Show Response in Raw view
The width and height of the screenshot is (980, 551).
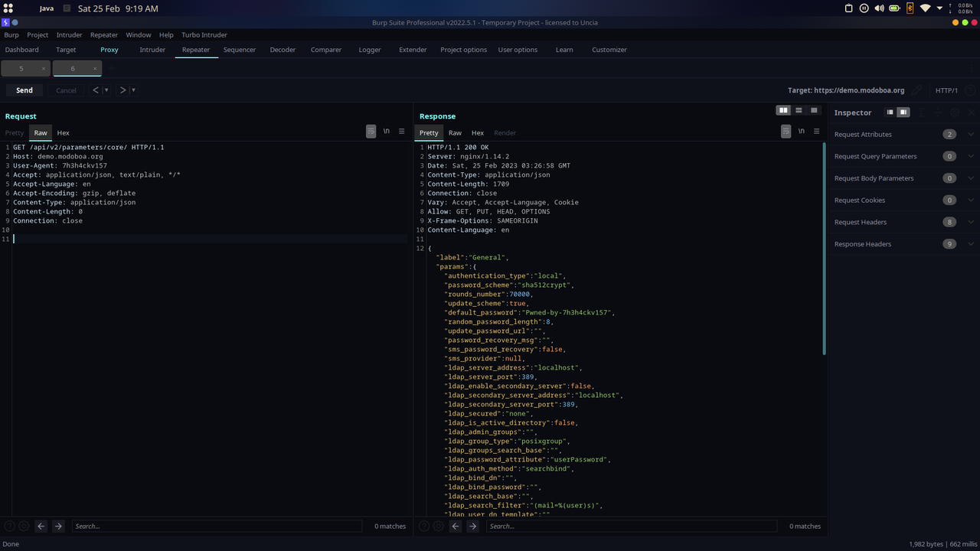pos(455,133)
